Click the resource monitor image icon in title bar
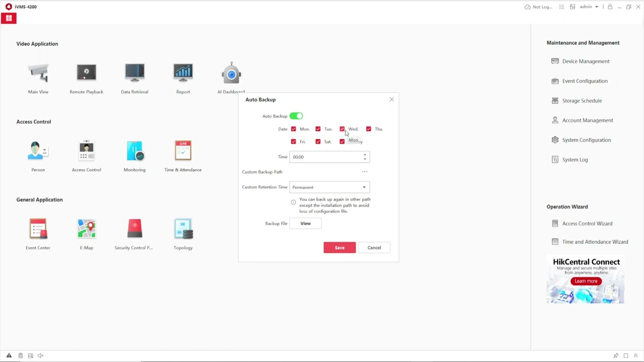644x362 pixels. (x=573, y=7)
